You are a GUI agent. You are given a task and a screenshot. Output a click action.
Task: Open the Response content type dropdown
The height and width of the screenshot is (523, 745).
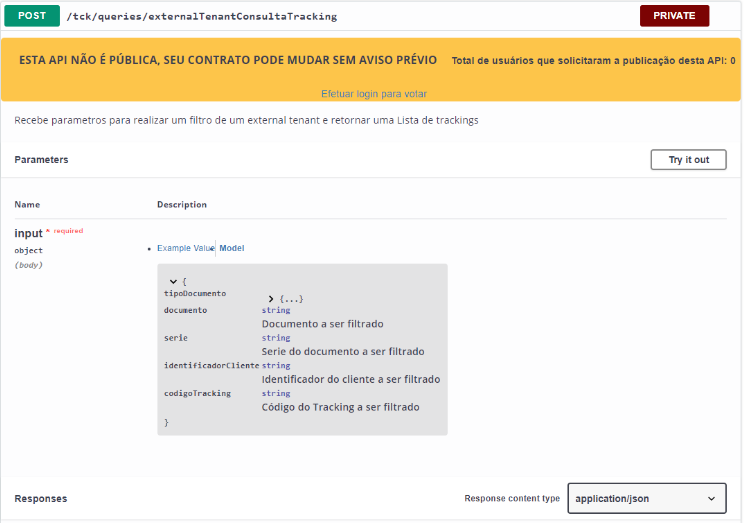pos(646,498)
